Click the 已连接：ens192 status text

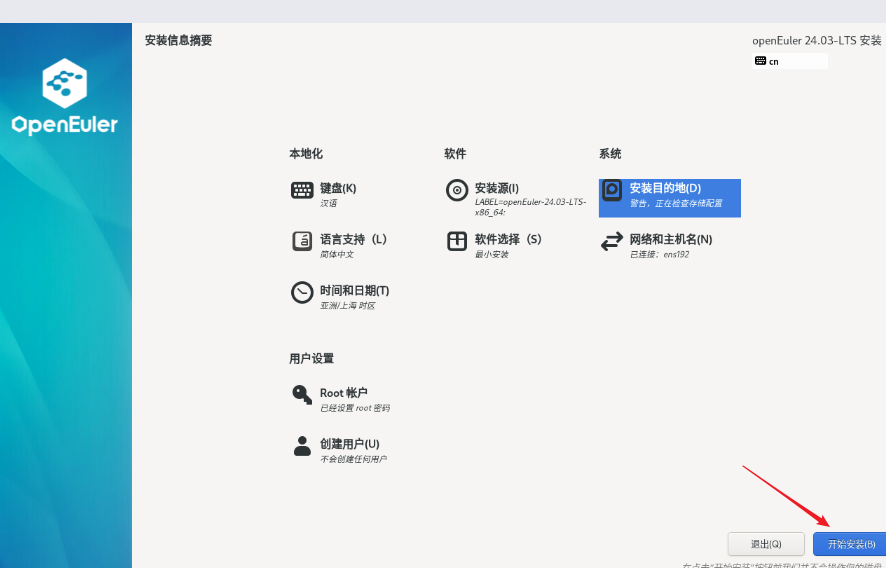(x=659, y=254)
